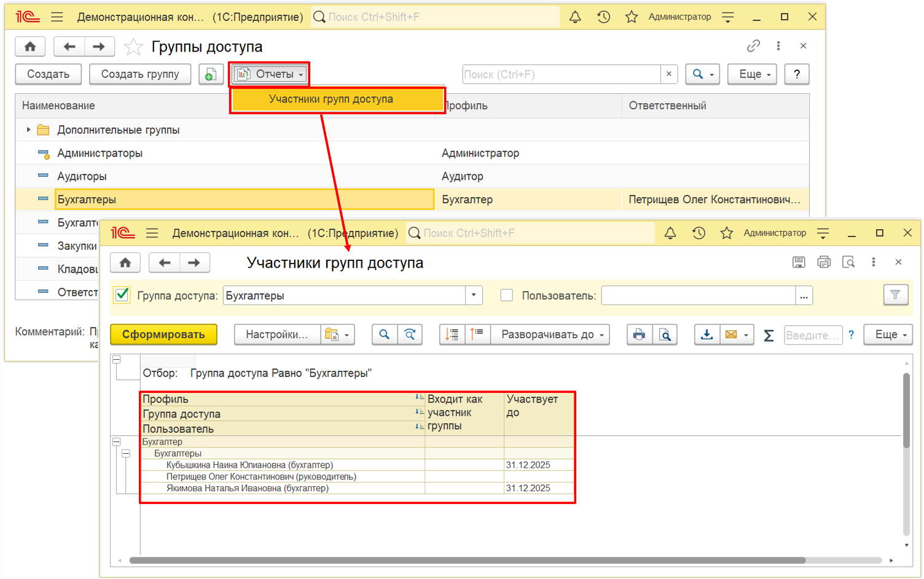Open the Группа доступа dropdown list
This screenshot has height=579, width=924.
pos(474,295)
